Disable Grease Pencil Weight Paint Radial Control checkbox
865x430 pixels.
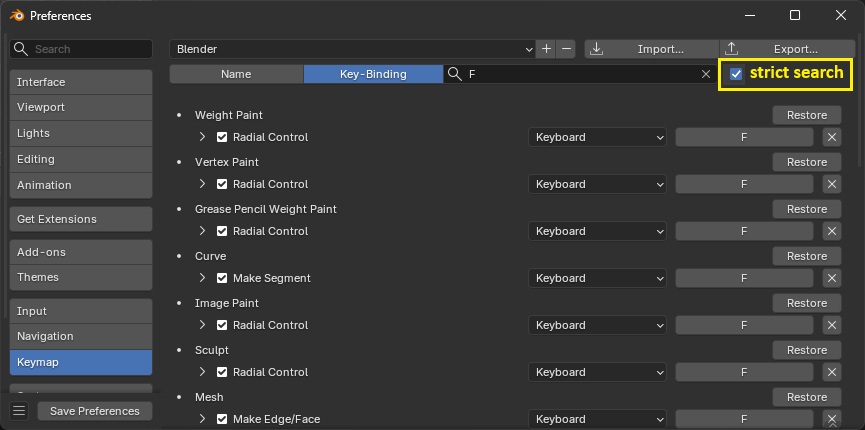222,231
